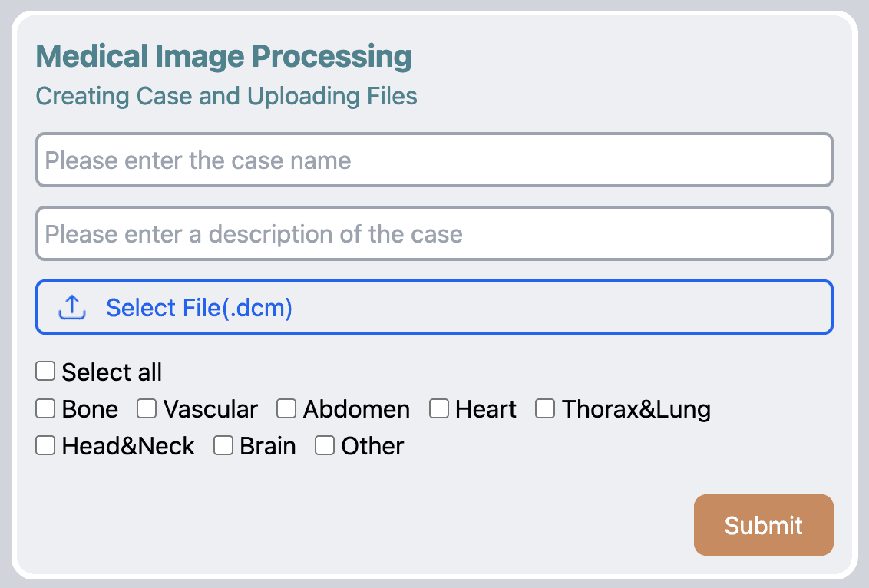Click the Head&Neck label text
This screenshot has height=588, width=869.
click(x=128, y=446)
